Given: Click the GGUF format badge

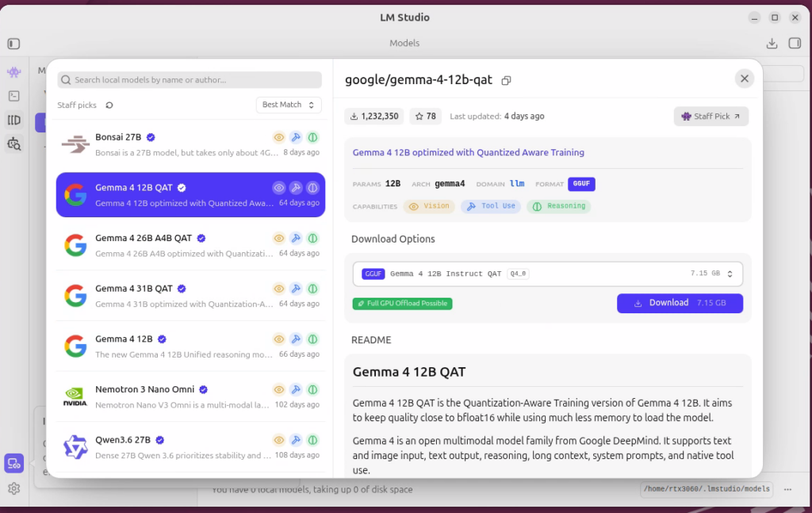Looking at the screenshot, I should click(x=581, y=184).
